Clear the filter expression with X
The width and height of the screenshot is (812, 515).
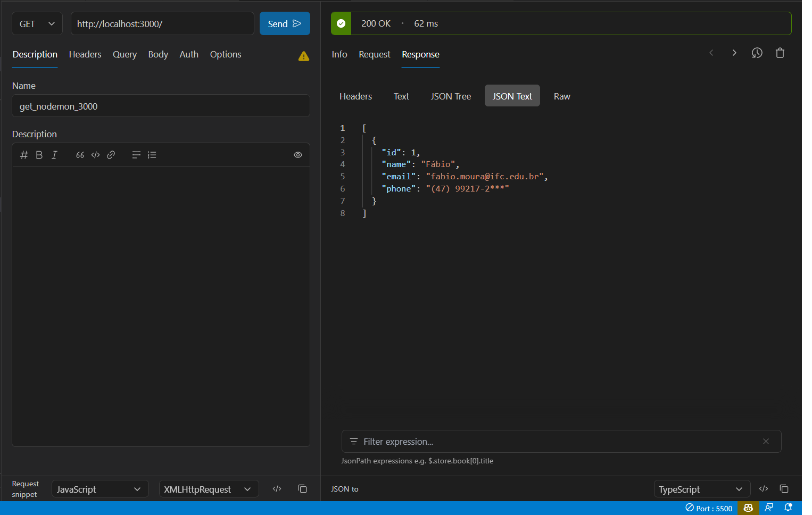click(766, 442)
